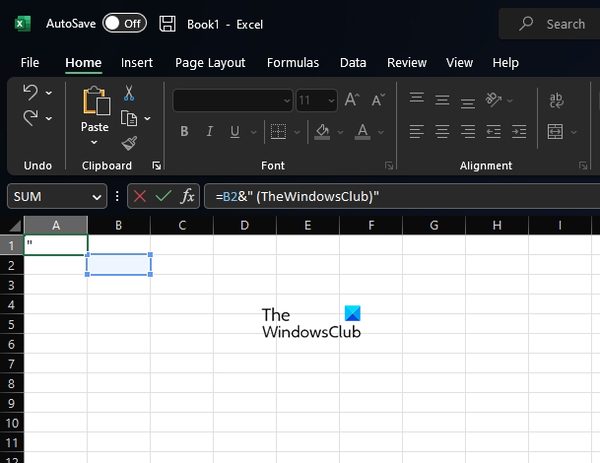Click the Undo arrow icon
600x463 pixels.
[x=30, y=93]
